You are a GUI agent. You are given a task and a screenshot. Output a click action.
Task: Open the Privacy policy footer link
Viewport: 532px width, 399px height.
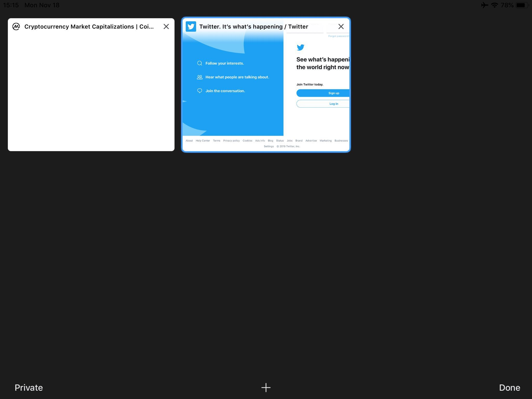231,141
